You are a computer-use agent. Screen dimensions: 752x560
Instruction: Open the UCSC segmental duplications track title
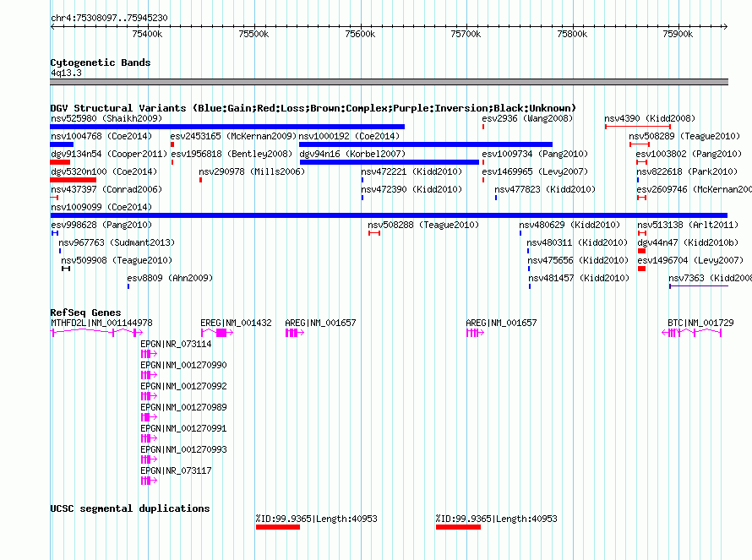tap(130, 508)
